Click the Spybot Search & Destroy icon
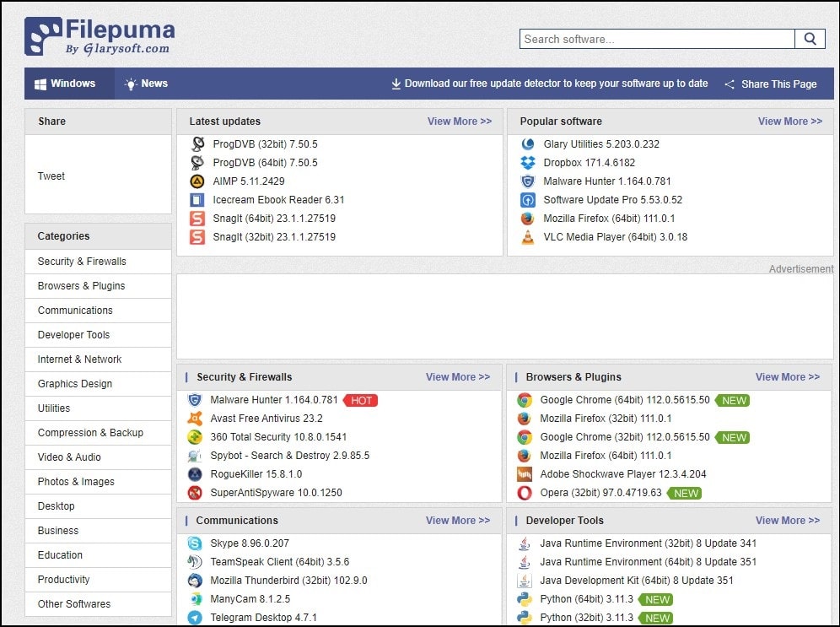Screen dimensions: 840x627 [x=195, y=456]
